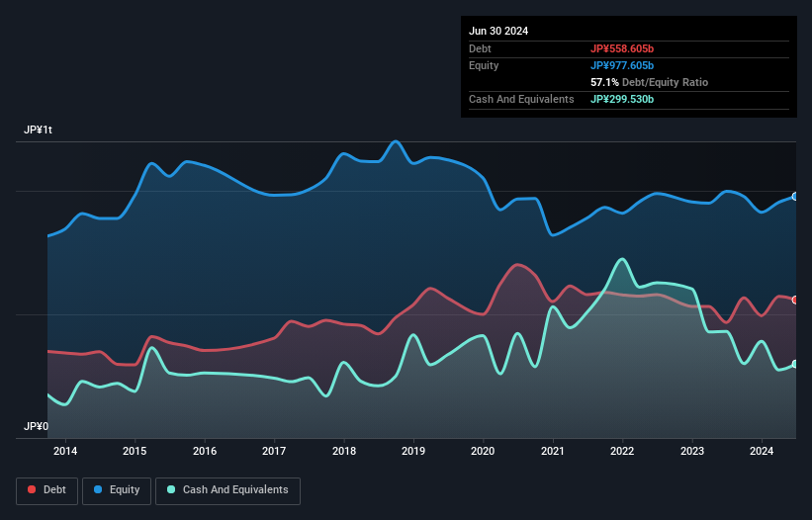Viewport: 812px width, 520px height.
Task: Click the teal Cash endpoint marker
Action: [795, 364]
